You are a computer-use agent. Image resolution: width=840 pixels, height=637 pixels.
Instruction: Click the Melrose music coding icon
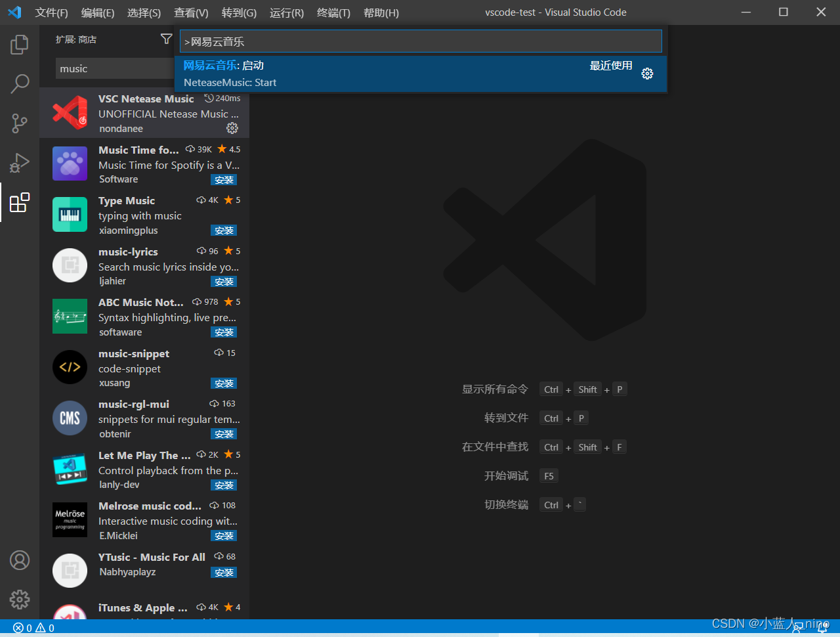click(70, 520)
